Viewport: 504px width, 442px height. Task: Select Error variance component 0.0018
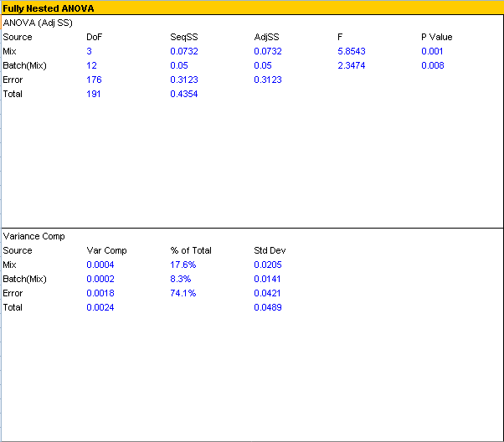click(100, 293)
